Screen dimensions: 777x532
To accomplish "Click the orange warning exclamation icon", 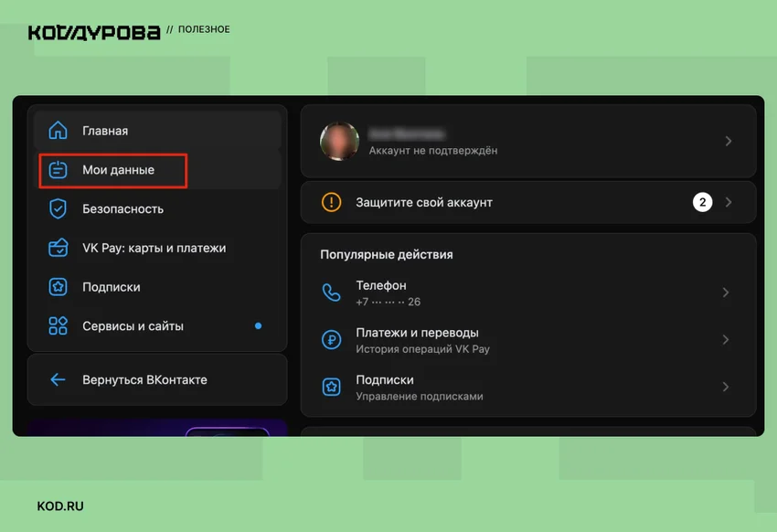I will click(x=332, y=202).
